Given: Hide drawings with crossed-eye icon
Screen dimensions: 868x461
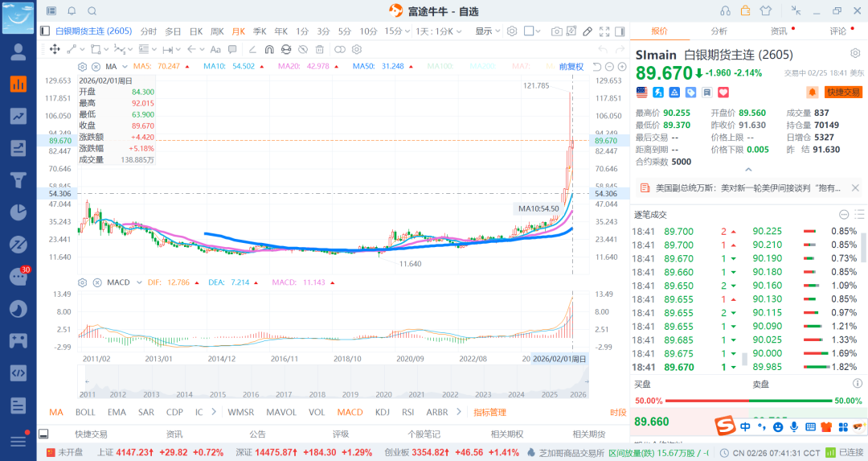Looking at the screenshot, I should pyautogui.click(x=303, y=49).
